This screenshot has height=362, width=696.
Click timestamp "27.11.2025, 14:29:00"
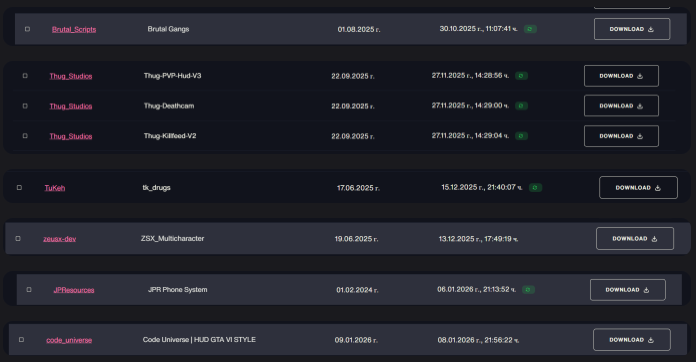tap(470, 106)
